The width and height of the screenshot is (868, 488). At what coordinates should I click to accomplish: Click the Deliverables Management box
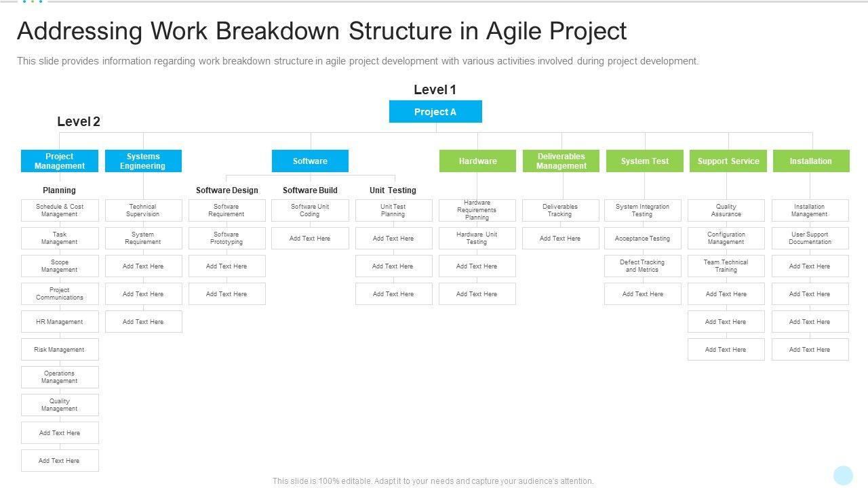click(561, 161)
